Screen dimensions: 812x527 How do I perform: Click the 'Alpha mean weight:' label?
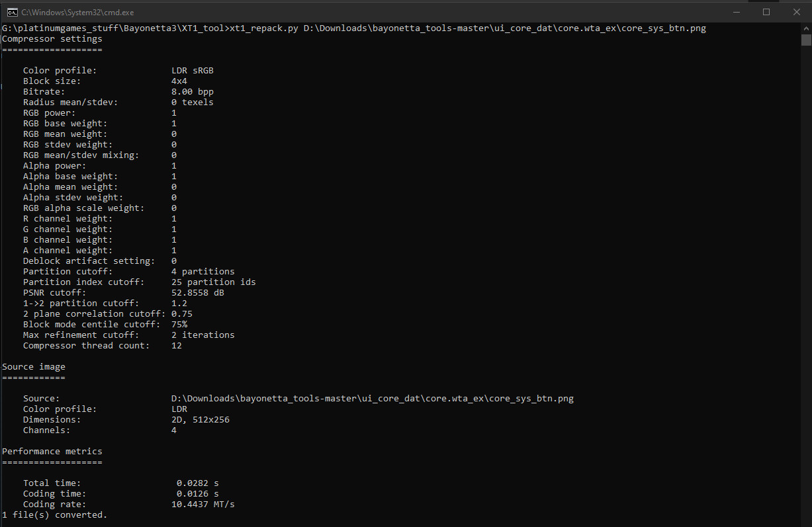pyautogui.click(x=71, y=187)
